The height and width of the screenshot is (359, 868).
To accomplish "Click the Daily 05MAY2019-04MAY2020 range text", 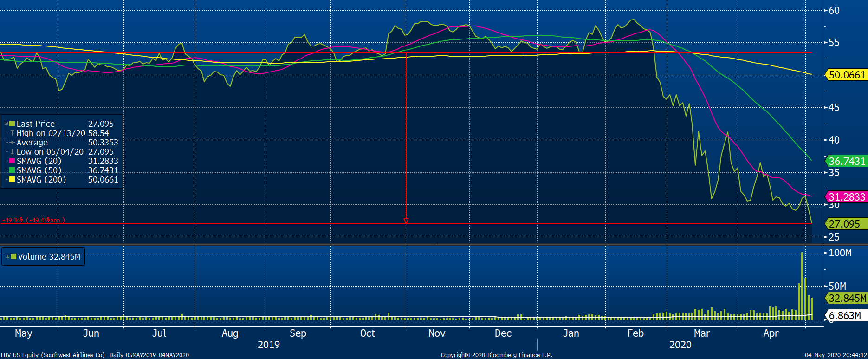I will (x=149, y=355).
